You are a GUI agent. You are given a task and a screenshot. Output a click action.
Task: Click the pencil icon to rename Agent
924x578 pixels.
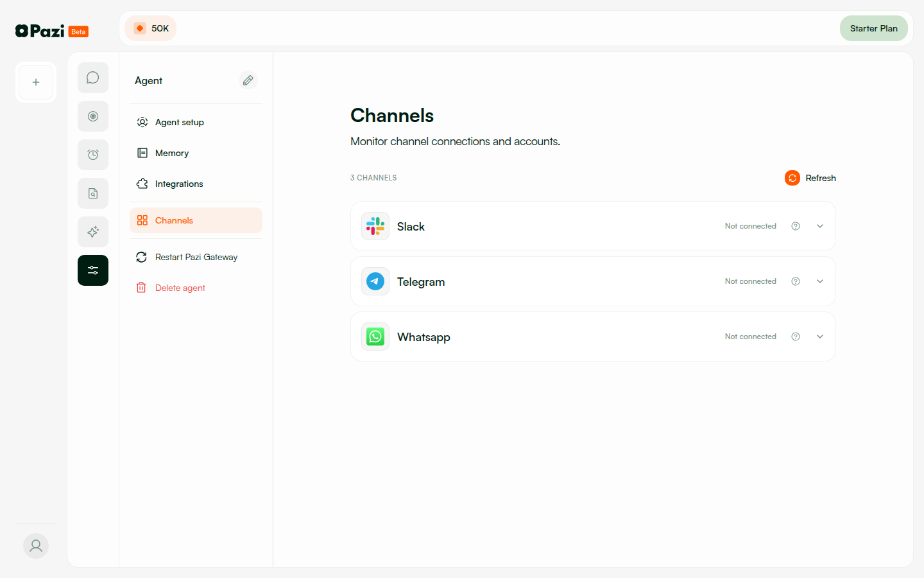248,80
